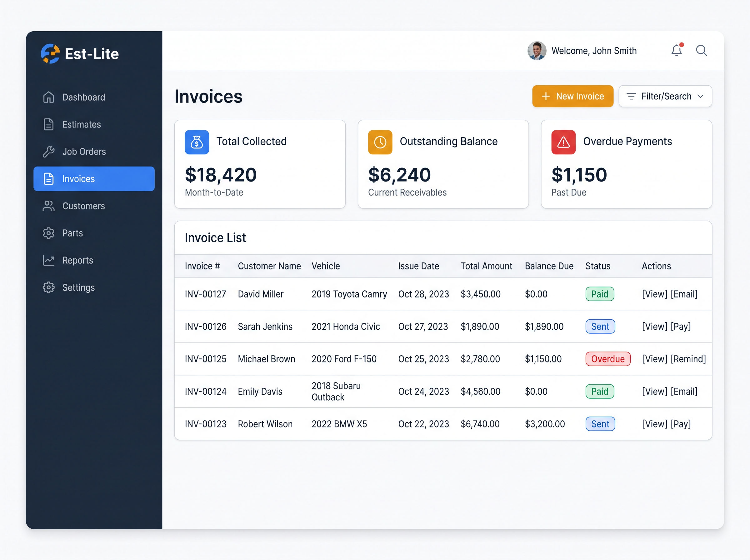The image size is (750, 560).
Task: Select the Issue Date column header
Action: 418,266
